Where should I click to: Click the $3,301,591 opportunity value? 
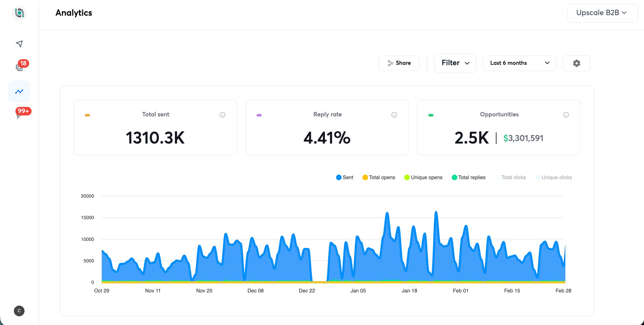click(x=523, y=138)
